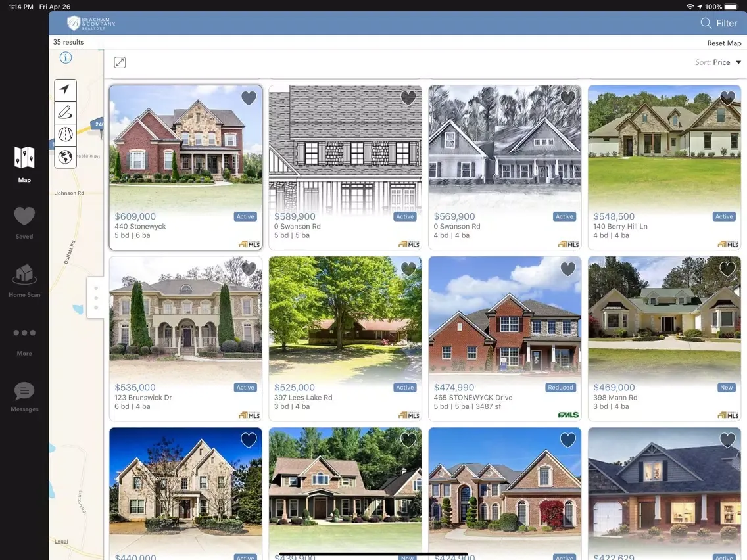Click "5 bd | 5 ba | 3487 sf" details

point(468,406)
